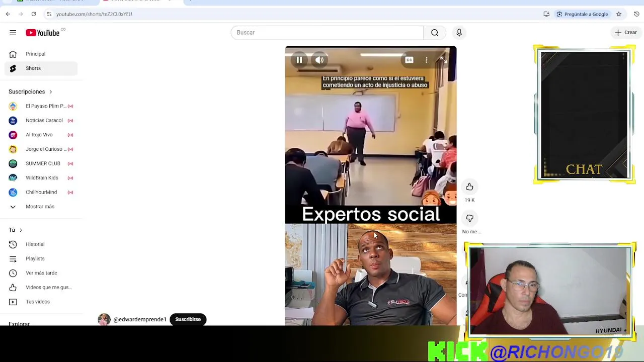
Task: Bookmark the page with star icon
Action: click(619, 14)
